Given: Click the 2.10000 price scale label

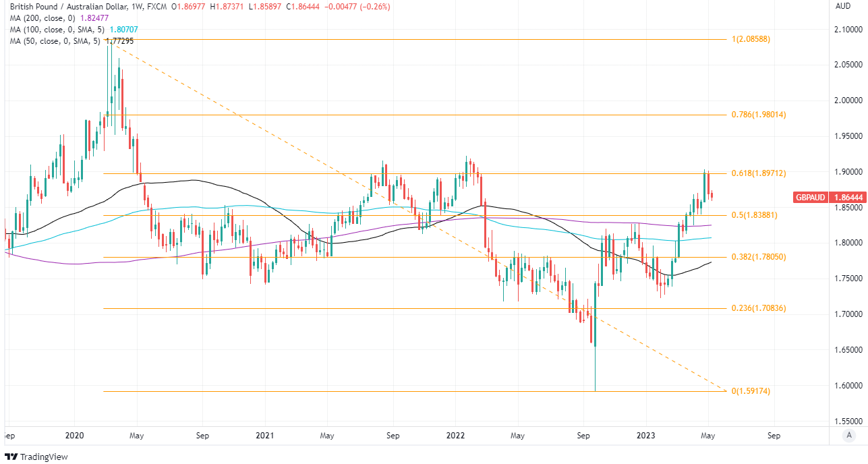Looking at the screenshot, I should (847, 30).
